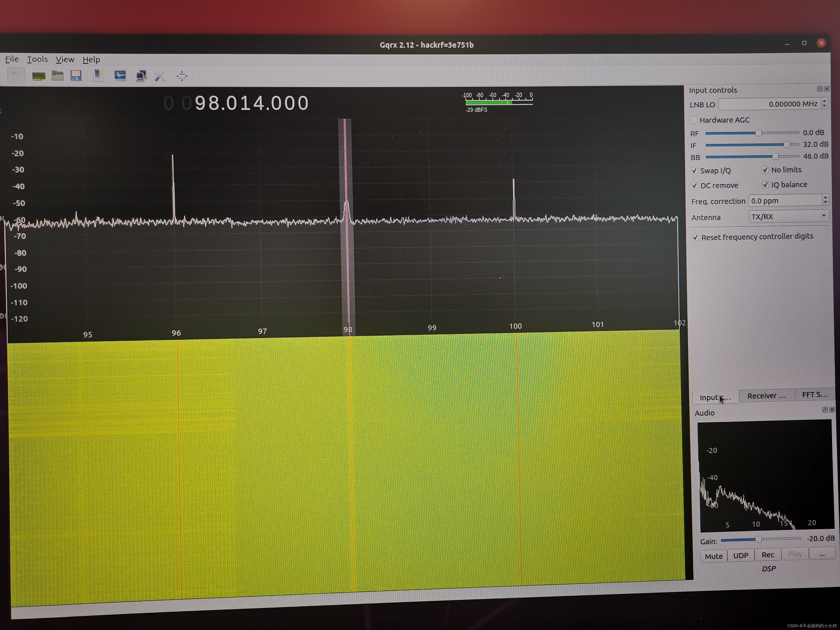The height and width of the screenshot is (630, 840).
Task: Click the 46.0 dB BB value
Action: 815,156
